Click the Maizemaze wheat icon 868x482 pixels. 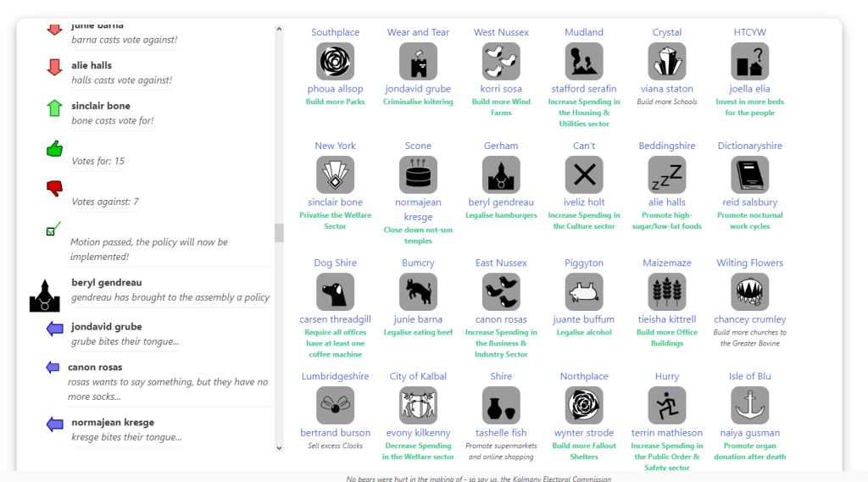666,291
